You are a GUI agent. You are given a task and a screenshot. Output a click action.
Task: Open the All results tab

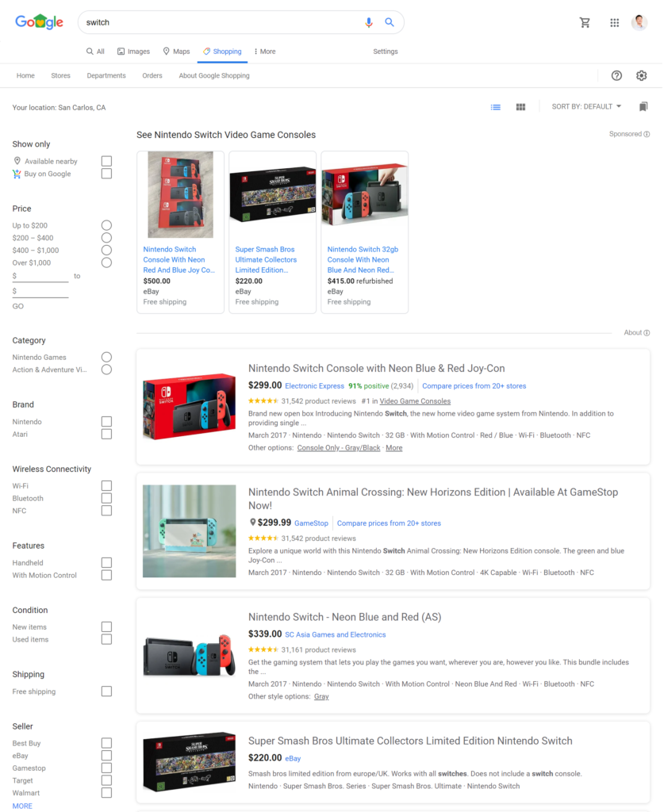pos(95,52)
